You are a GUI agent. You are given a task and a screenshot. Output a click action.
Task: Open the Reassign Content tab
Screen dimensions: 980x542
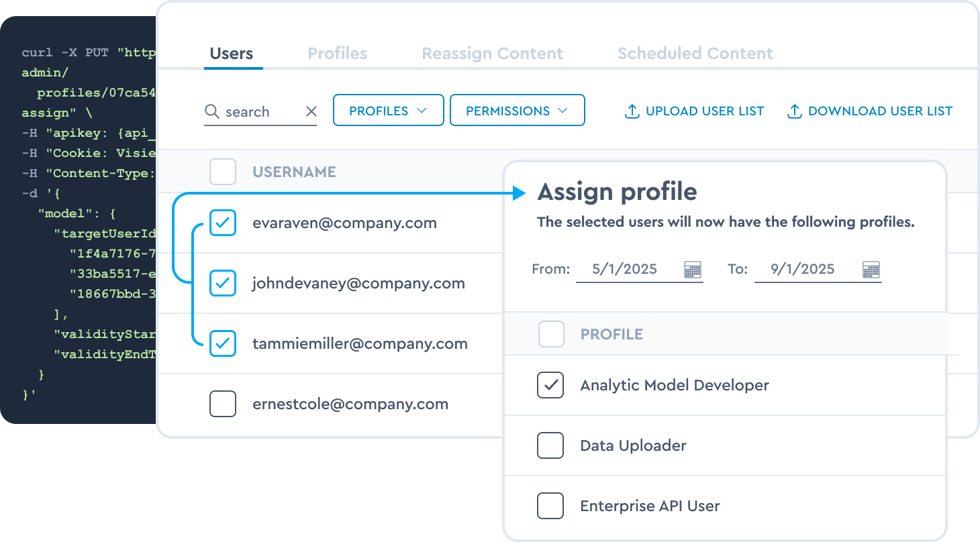(493, 54)
